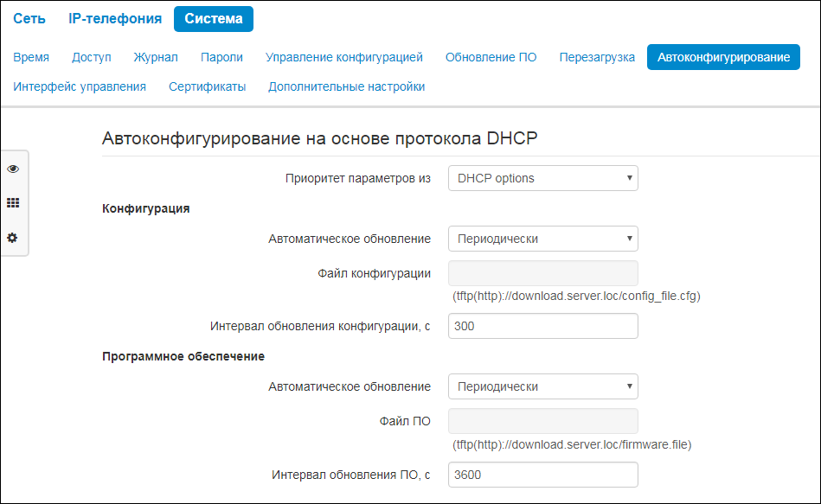
Task: Go to 'Обновление ПО' section
Action: (x=491, y=57)
